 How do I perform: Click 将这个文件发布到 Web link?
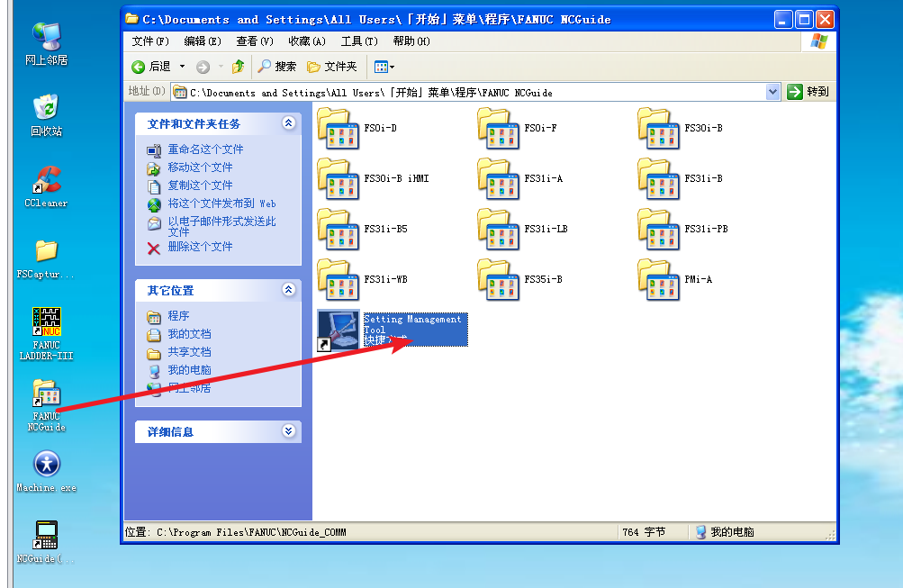tap(221, 204)
